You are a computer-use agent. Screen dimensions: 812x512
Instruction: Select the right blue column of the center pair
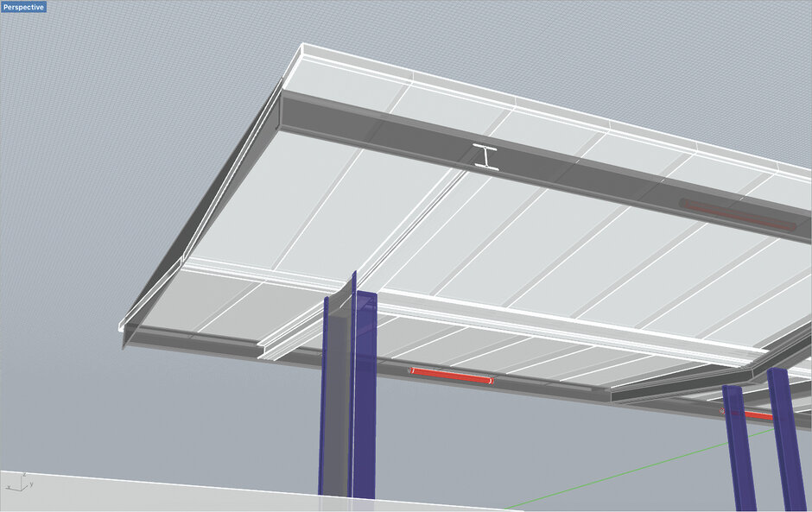coord(365,397)
